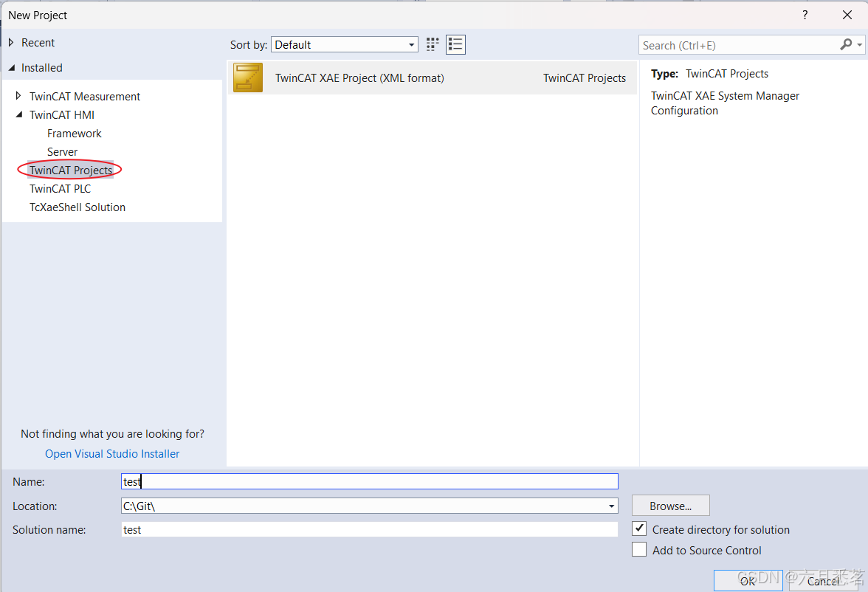Screen dimensions: 868x592
Task: Select Framework under TwinCAT HMI
Action: tap(74, 134)
